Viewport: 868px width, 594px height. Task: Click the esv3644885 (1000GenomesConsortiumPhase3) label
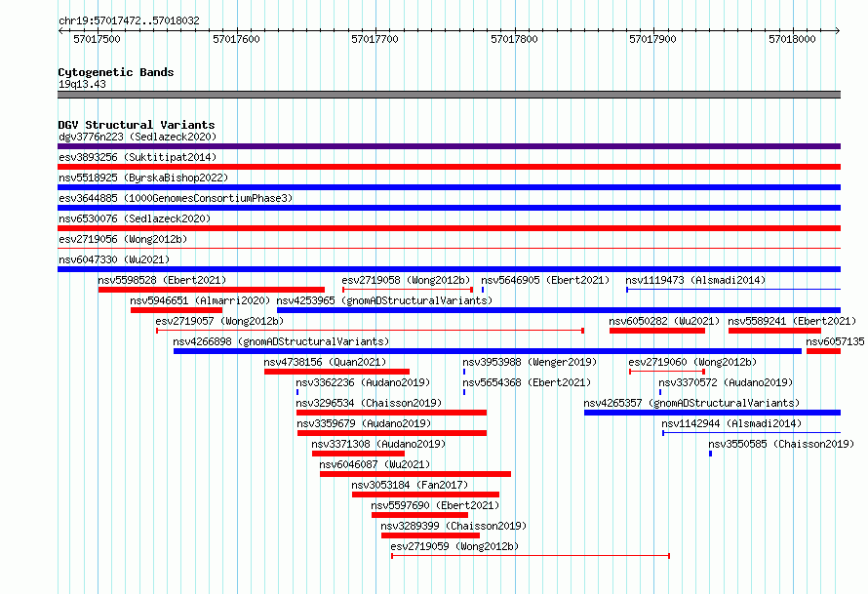[176, 198]
